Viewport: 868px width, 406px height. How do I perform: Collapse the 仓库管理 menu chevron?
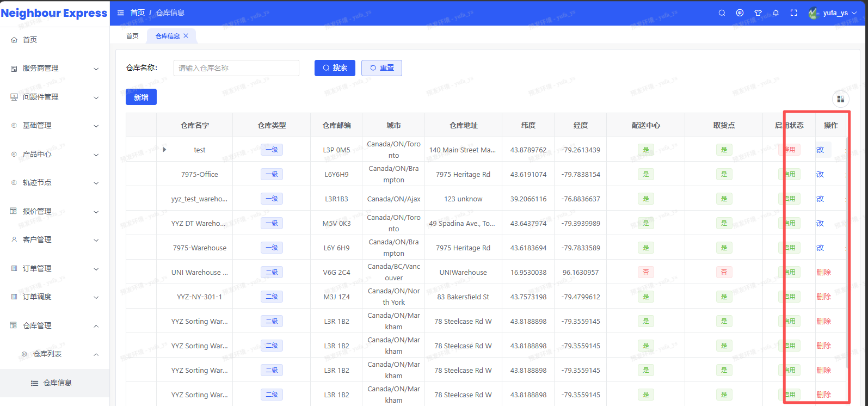pos(96,326)
